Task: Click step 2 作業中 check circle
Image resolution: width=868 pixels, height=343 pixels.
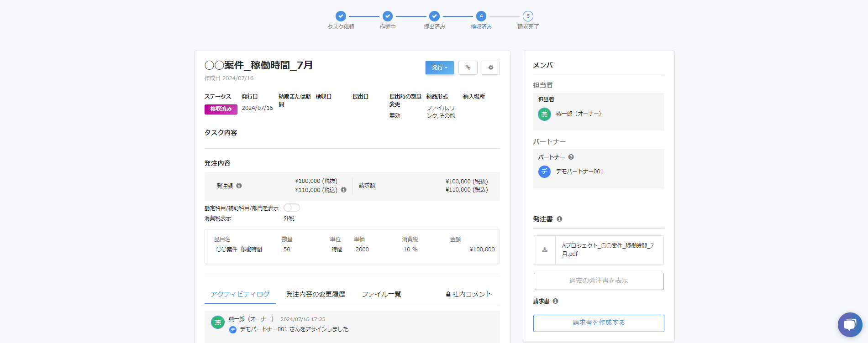Action: point(388,16)
